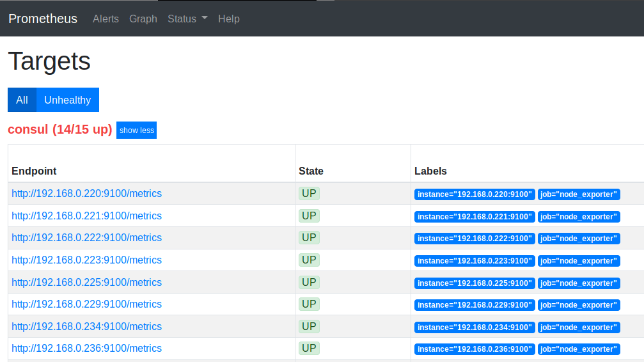Image resolution: width=644 pixels, height=362 pixels.
Task: Click the UP badge for 192.168.0.225
Action: point(309,282)
